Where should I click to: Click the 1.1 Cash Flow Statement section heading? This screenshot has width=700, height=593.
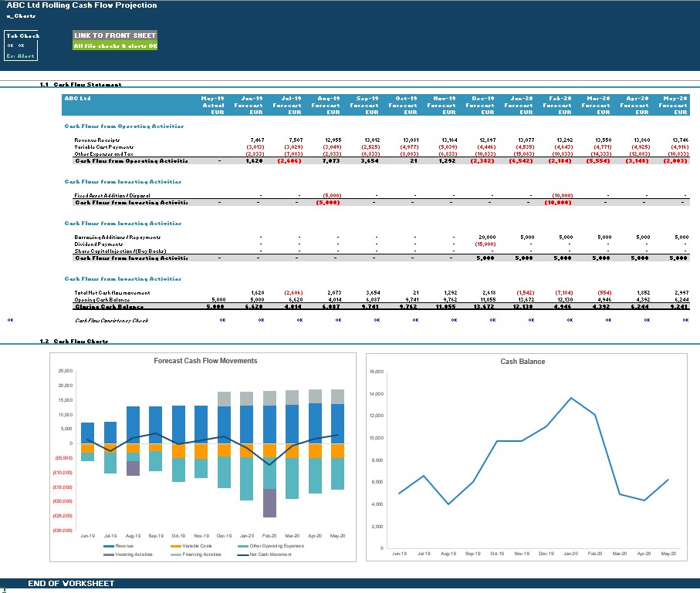pos(80,85)
